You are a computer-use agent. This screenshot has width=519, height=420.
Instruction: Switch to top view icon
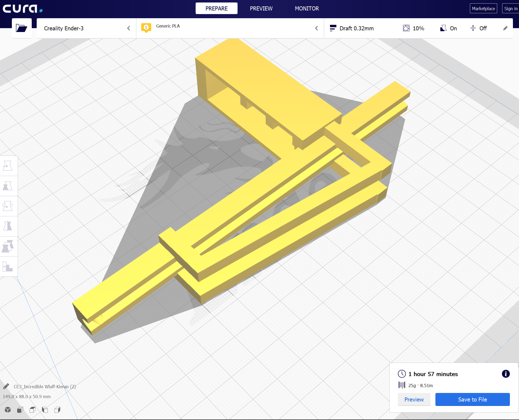(33, 410)
